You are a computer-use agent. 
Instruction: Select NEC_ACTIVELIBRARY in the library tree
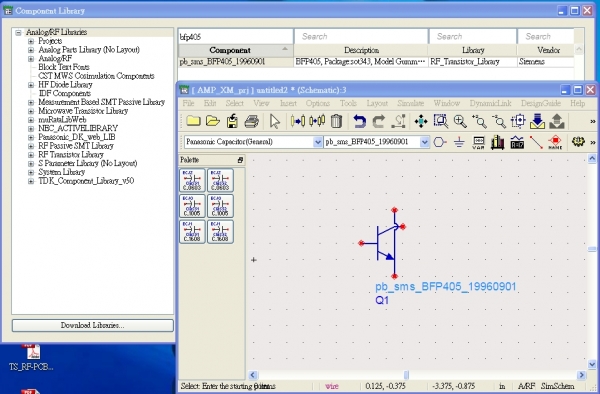(x=78, y=128)
